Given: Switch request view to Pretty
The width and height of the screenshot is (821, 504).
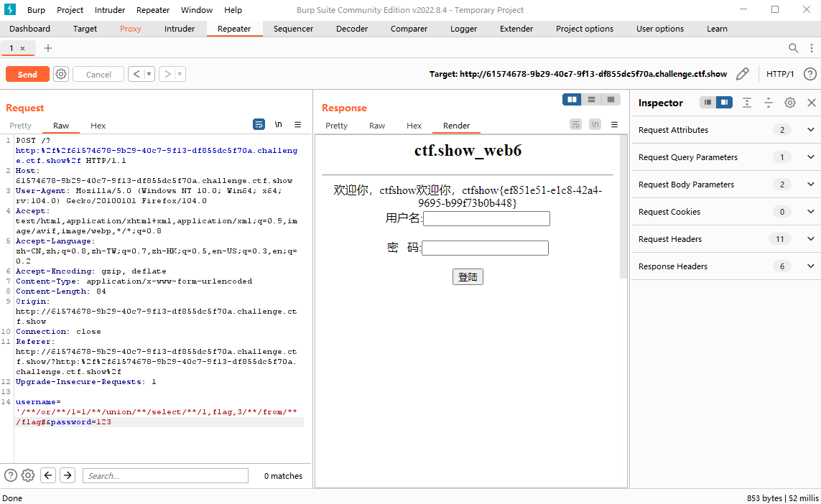Looking at the screenshot, I should point(20,126).
